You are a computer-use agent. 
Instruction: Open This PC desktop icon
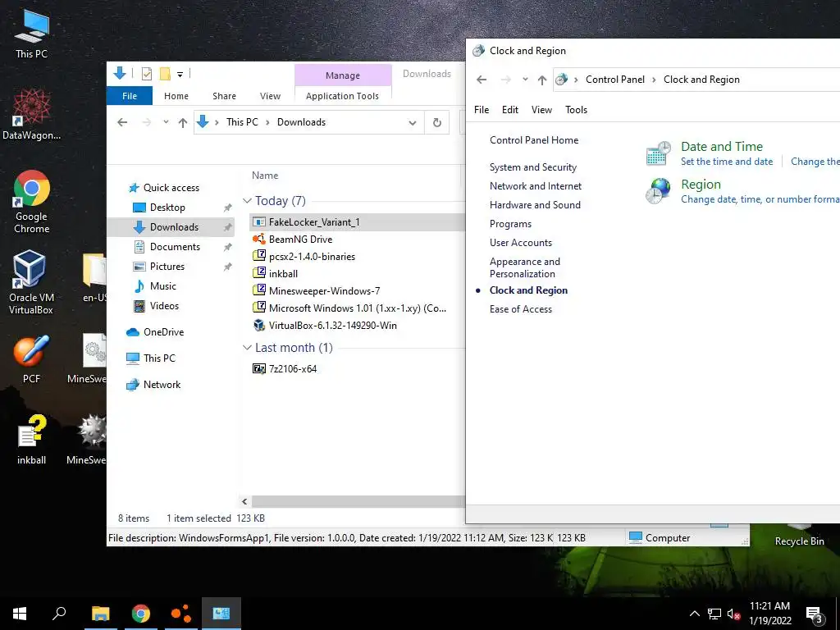tap(32, 34)
